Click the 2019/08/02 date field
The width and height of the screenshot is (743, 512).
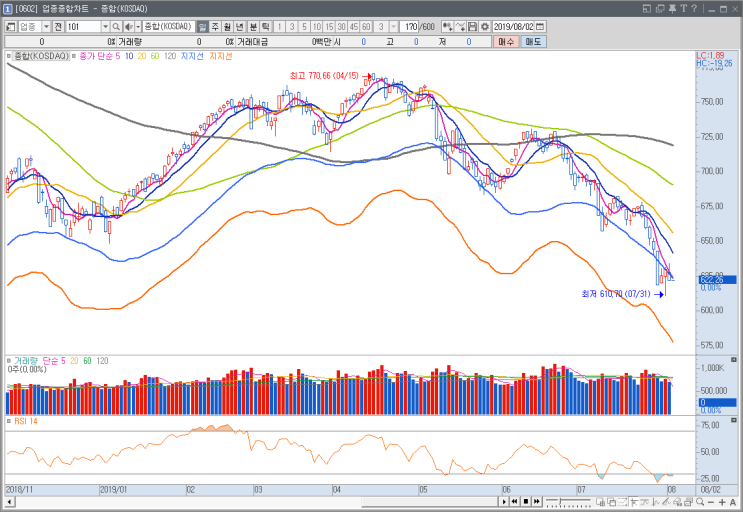(514, 27)
